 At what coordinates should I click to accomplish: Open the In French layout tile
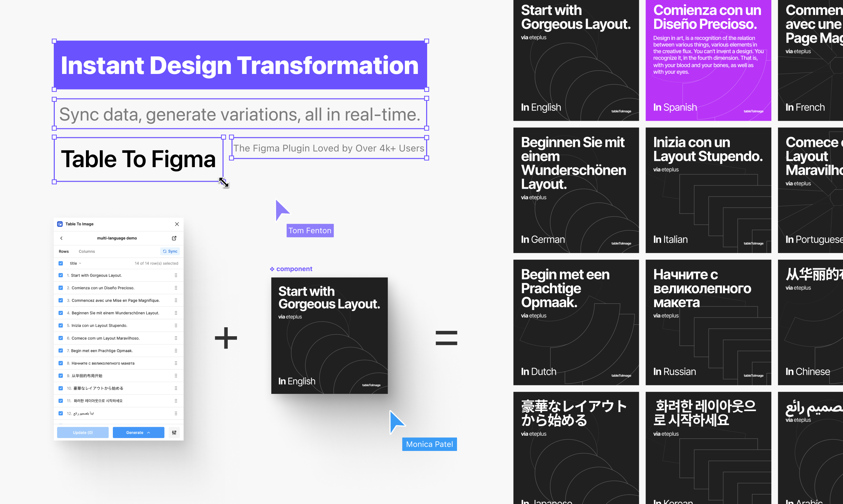click(810, 60)
